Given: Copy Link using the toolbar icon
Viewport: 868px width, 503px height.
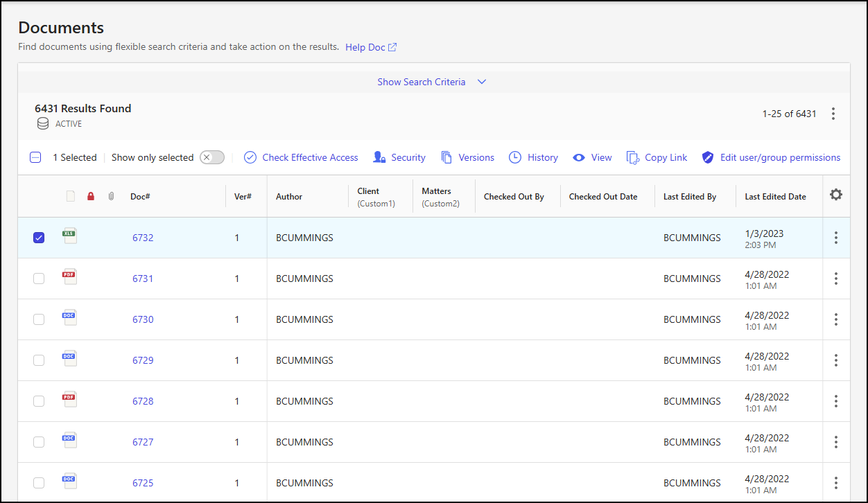Looking at the screenshot, I should point(632,157).
